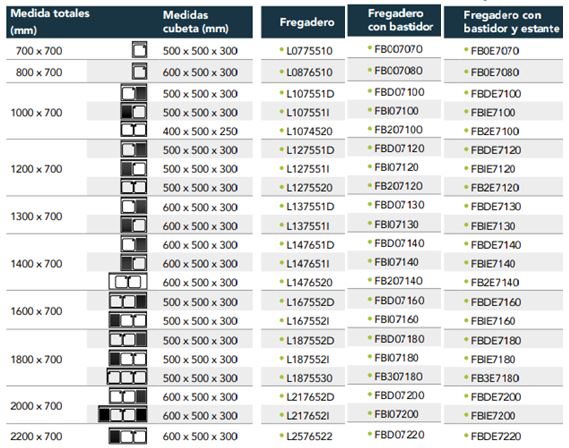
Task: Click frame code FBD07100
Action: tap(400, 92)
